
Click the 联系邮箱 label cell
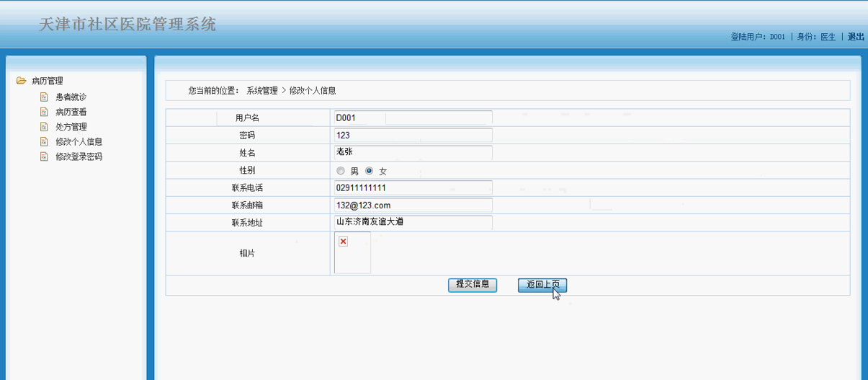248,206
